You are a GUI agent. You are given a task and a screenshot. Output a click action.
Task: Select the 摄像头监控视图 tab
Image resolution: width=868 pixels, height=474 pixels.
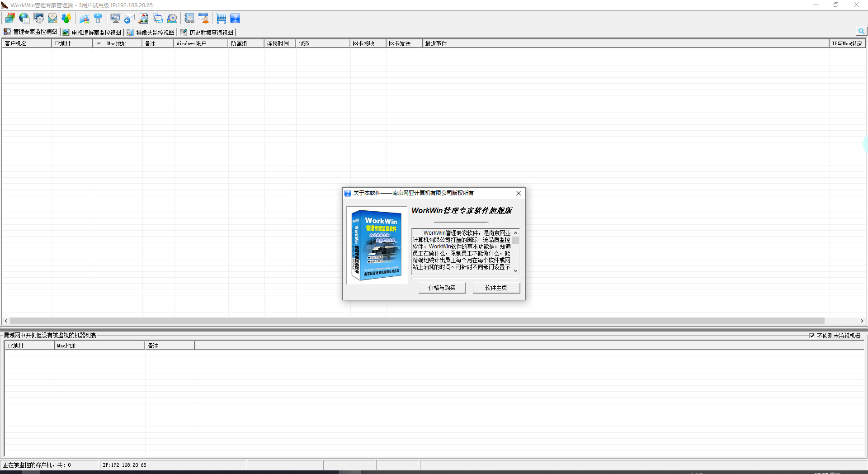point(151,33)
